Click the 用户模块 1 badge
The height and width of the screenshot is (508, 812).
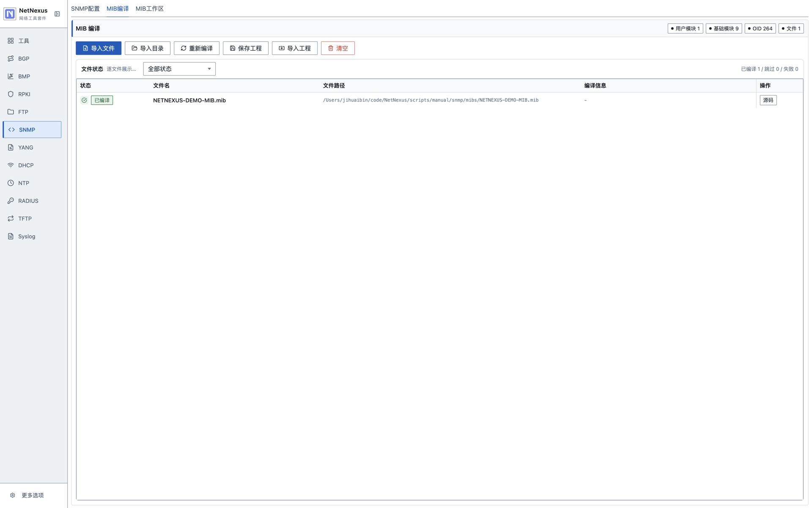tap(685, 28)
